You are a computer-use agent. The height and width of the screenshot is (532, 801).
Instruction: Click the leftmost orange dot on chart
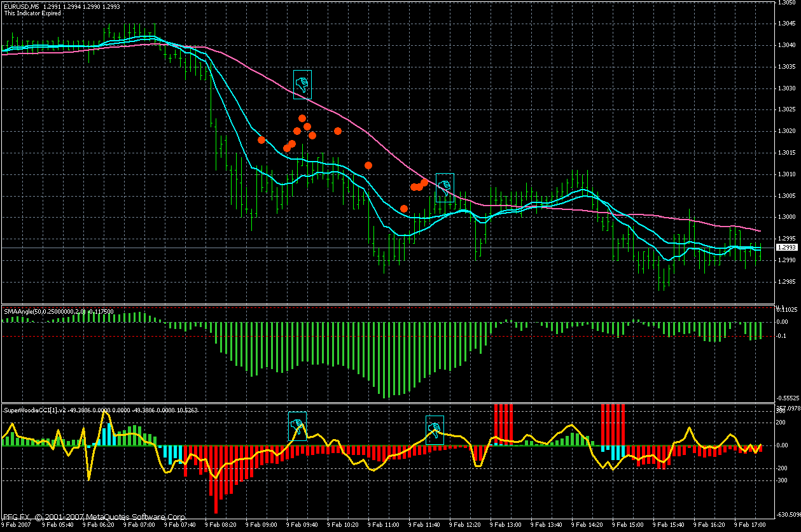click(261, 140)
